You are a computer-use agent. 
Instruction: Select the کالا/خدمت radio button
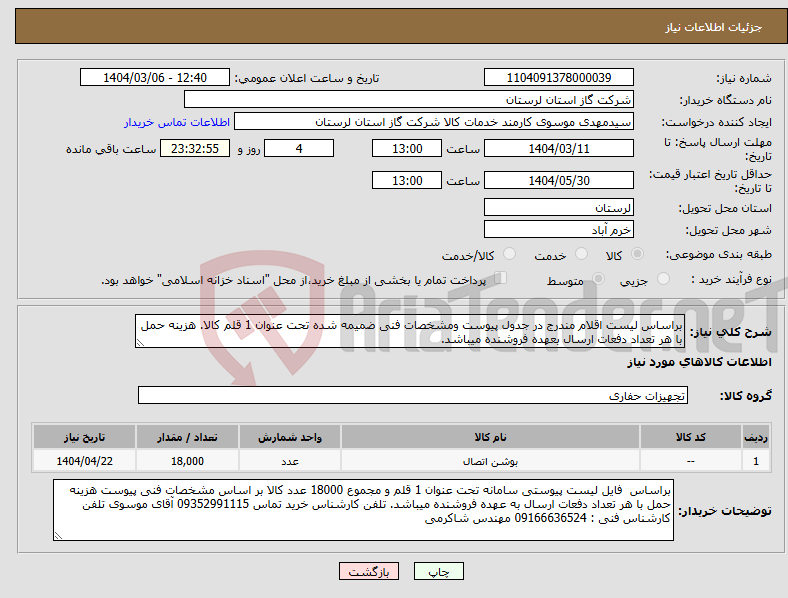point(509,254)
